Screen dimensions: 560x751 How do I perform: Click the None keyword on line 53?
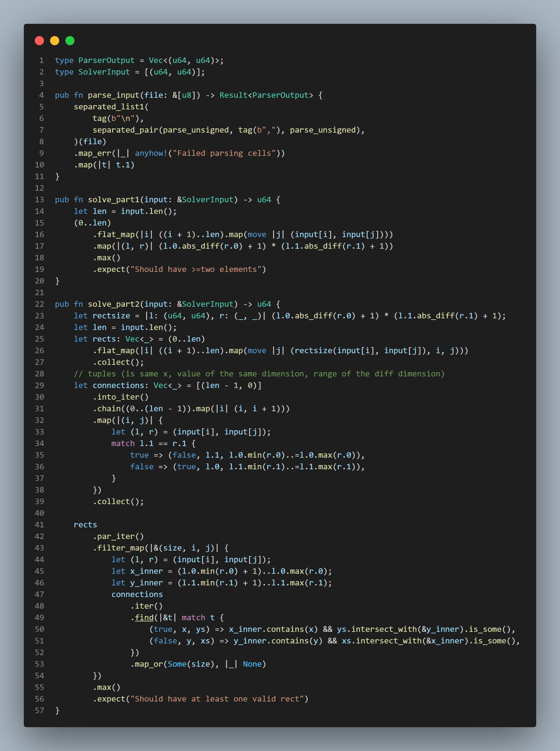pyautogui.click(x=252, y=664)
